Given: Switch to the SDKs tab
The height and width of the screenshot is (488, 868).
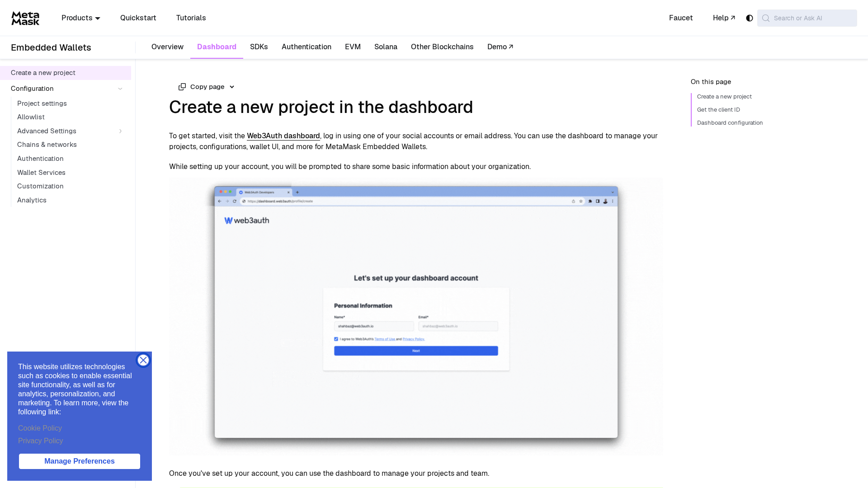Looking at the screenshot, I should [259, 47].
